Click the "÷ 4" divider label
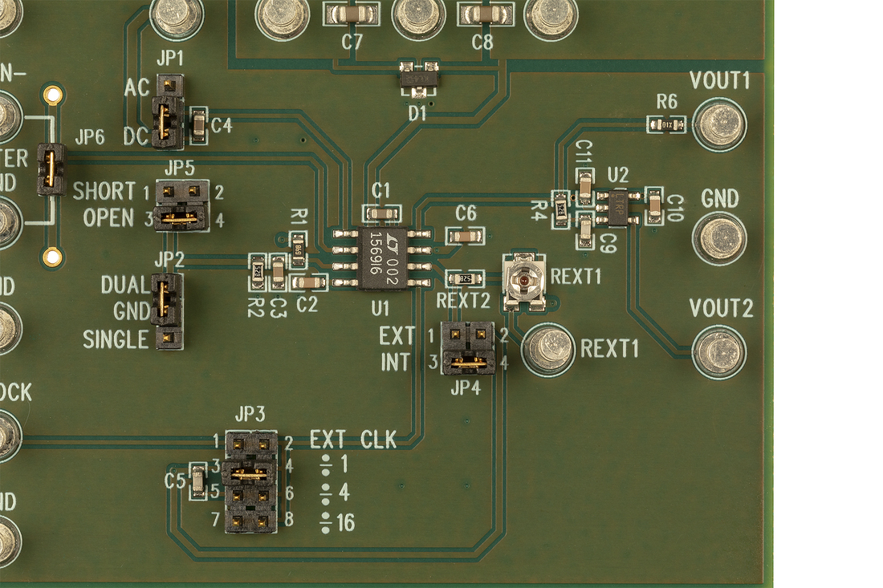 [x=335, y=493]
